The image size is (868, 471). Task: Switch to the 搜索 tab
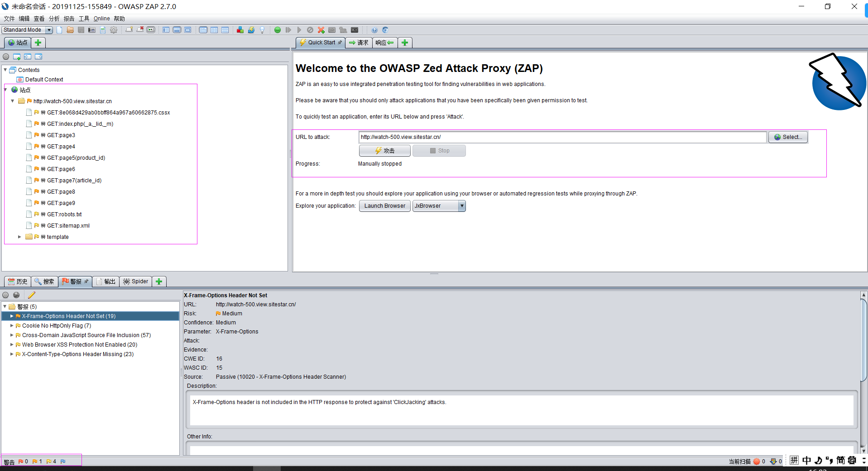click(44, 281)
